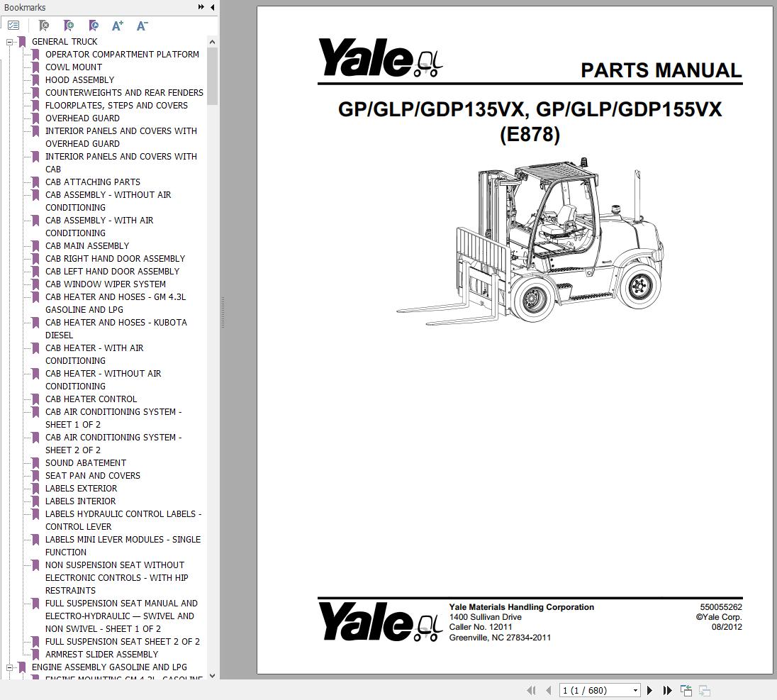The height and width of the screenshot is (700, 777).
Task: Open CAB HEATER AND HOSES - KUBOTA DIESEL
Action: tap(116, 328)
